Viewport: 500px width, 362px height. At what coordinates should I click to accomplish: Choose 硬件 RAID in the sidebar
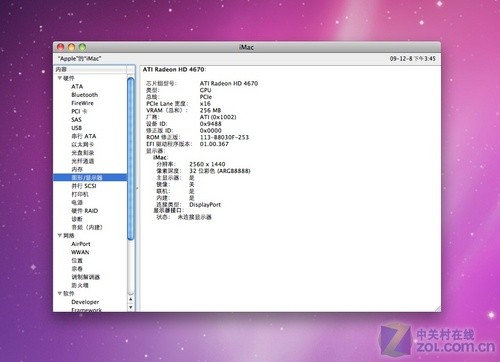(85, 211)
